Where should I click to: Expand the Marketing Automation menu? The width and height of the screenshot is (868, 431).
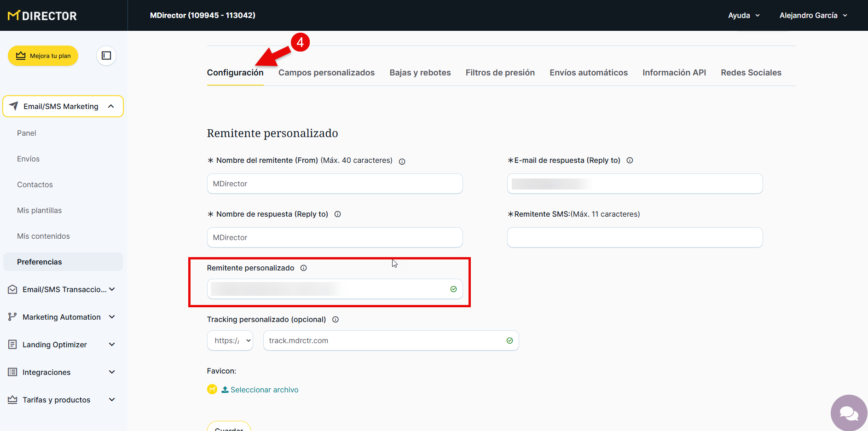click(x=62, y=317)
